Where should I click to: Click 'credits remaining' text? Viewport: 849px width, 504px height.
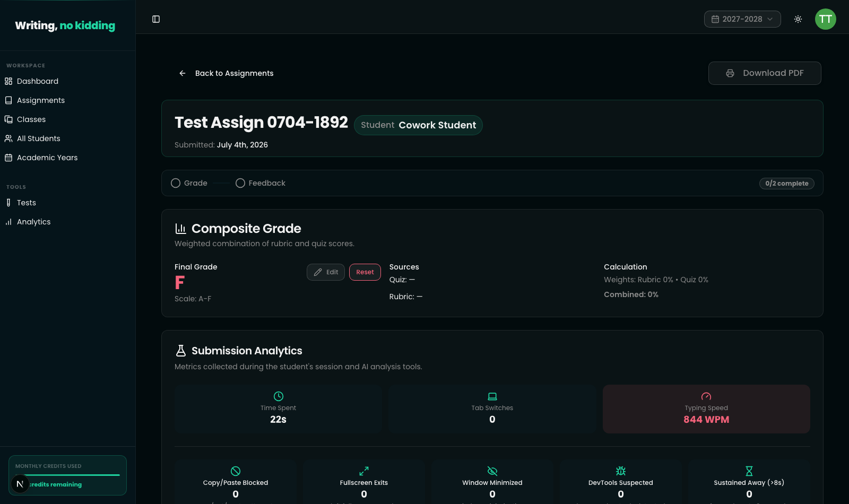pyautogui.click(x=55, y=484)
